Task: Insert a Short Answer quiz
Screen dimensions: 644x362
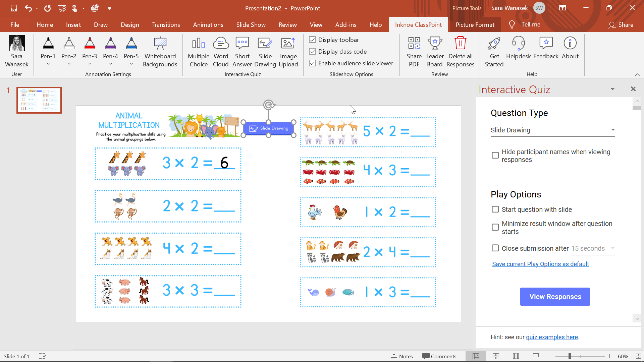Action: click(242, 52)
